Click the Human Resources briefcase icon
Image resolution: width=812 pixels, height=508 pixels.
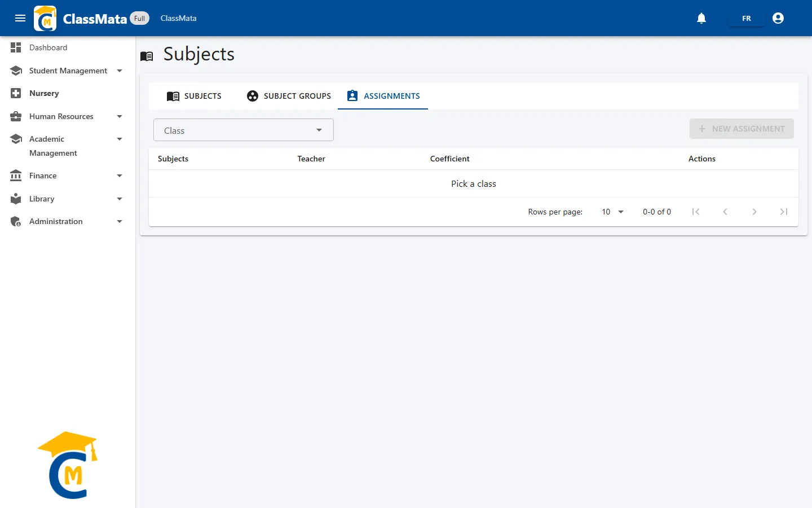point(16,116)
